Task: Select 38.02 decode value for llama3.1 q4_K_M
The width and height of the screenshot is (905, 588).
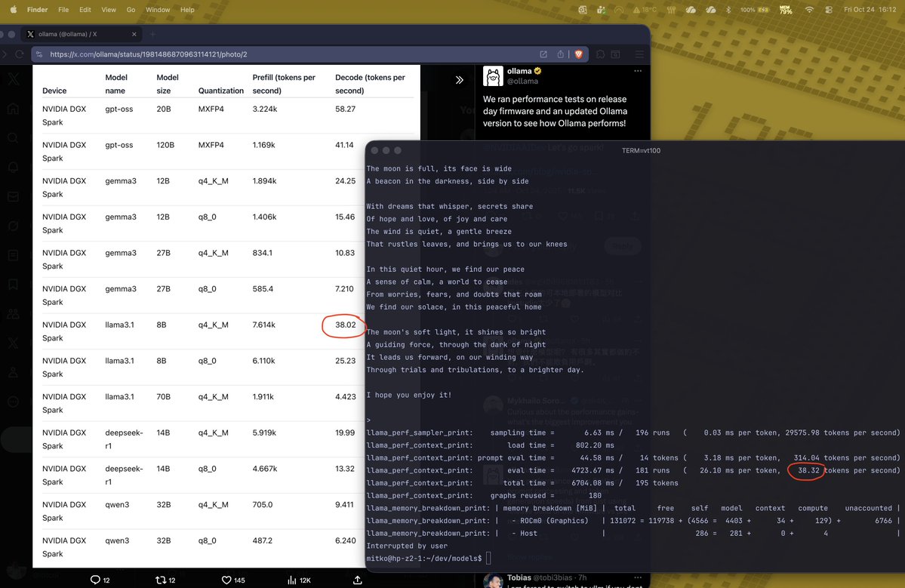Action: click(345, 325)
